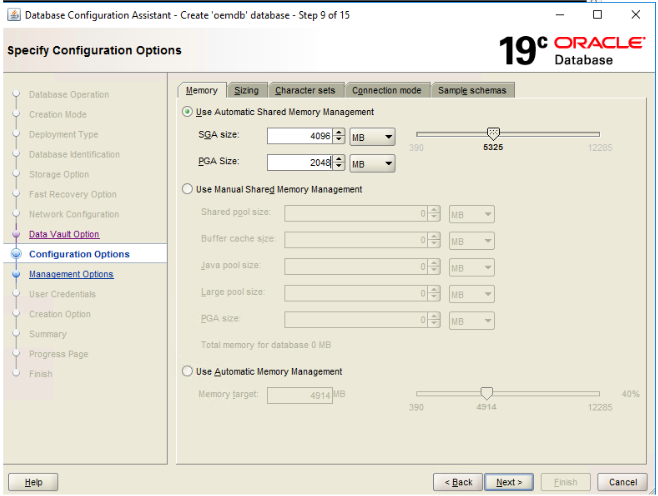Click Database Operation step in sidebar
The image size is (658, 496).
pos(69,94)
